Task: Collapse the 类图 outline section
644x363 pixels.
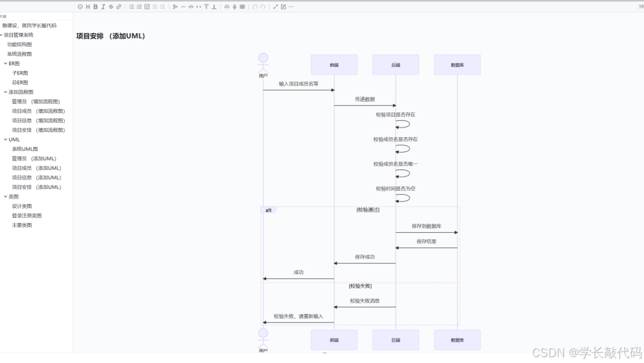Action: point(6,197)
